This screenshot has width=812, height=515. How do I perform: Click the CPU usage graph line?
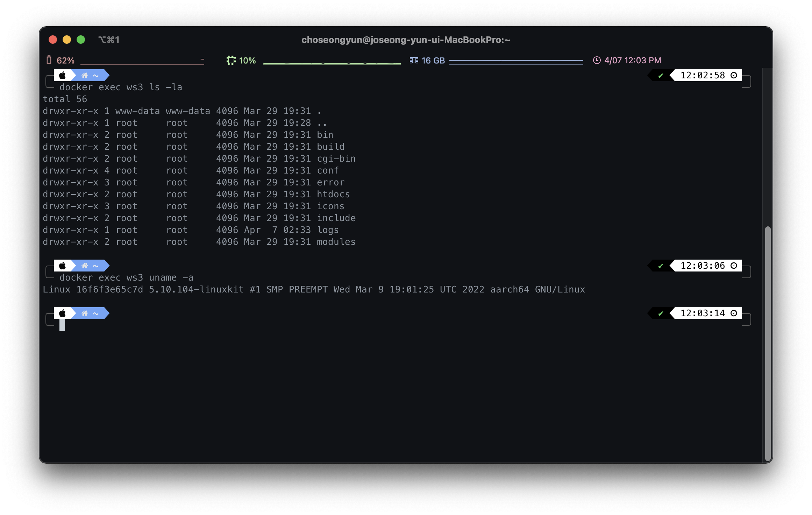331,63
